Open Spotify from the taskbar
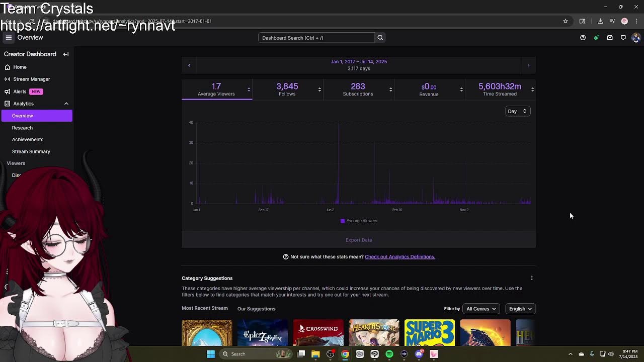Image resolution: width=644 pixels, height=362 pixels. [389, 354]
